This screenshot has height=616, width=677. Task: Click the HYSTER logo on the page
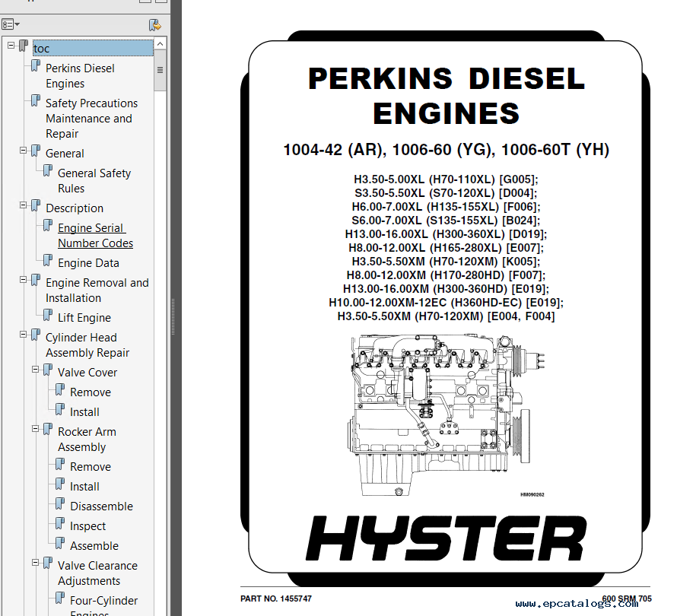point(447,538)
